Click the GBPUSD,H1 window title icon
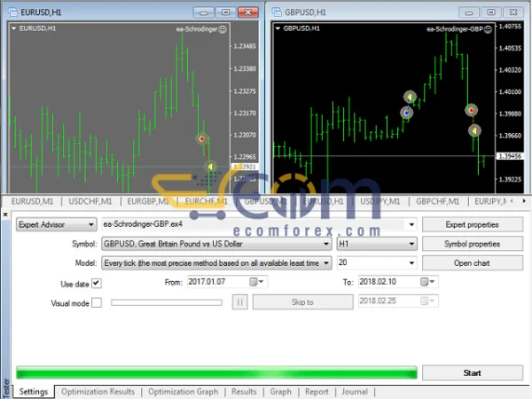 click(277, 12)
